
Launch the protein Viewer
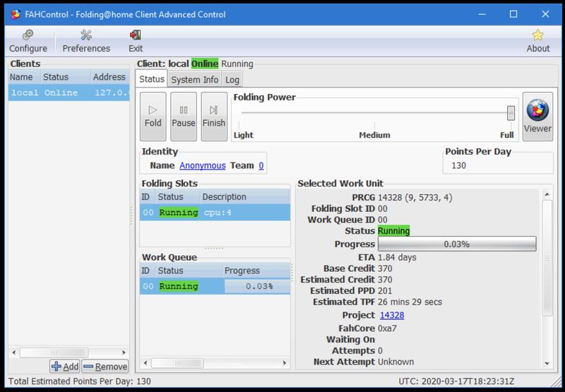tap(537, 117)
